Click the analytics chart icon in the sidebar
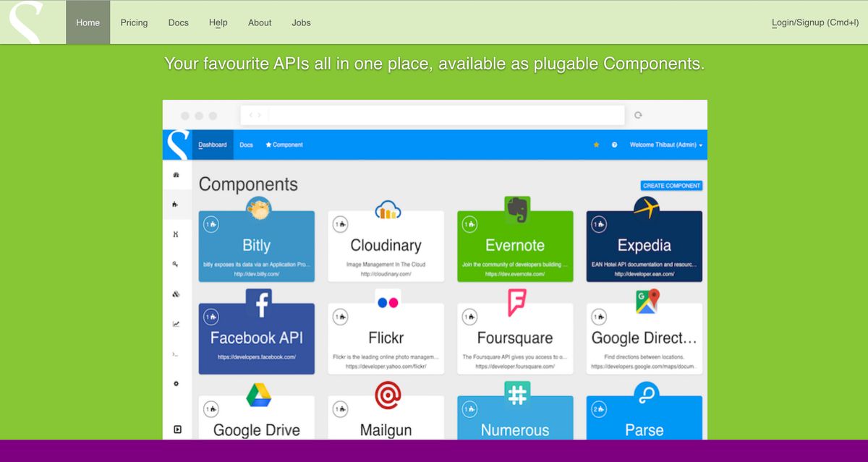Screen dimensions: 868x462 click(177, 324)
